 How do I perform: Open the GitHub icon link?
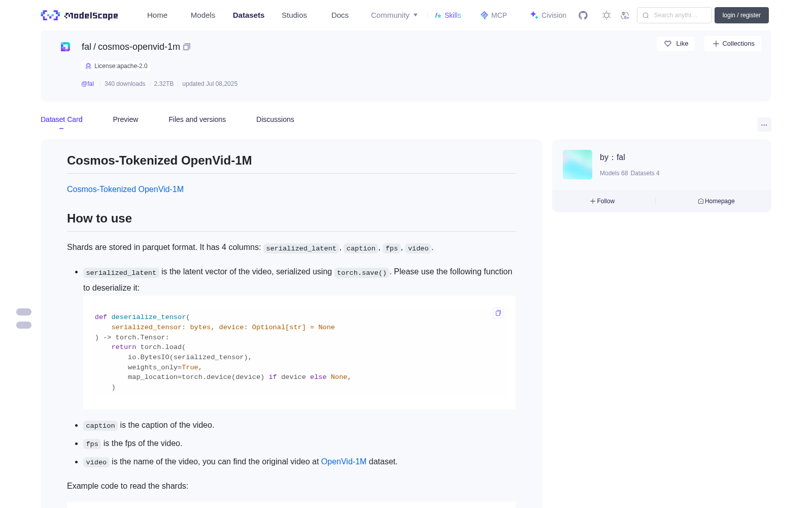tap(583, 15)
